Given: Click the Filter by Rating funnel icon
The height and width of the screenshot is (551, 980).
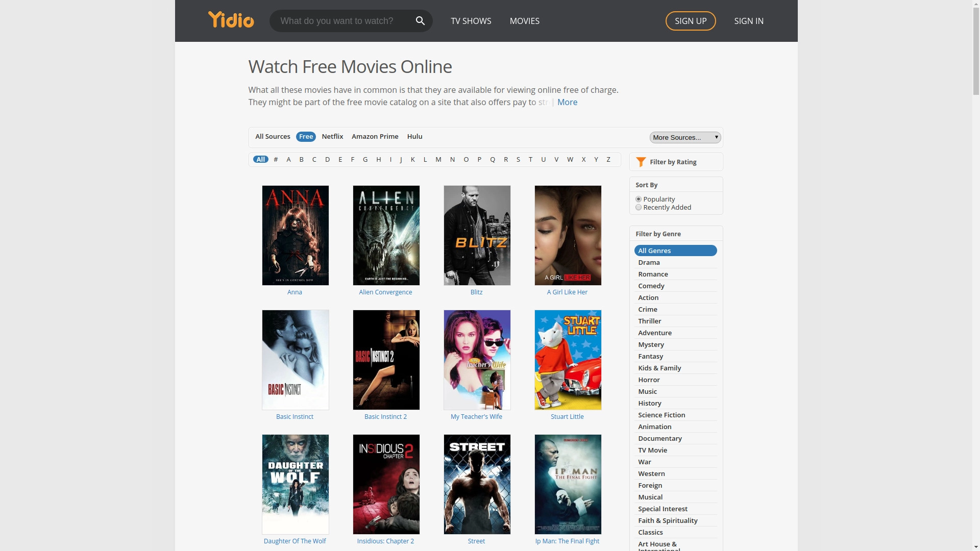Looking at the screenshot, I should 641,162.
